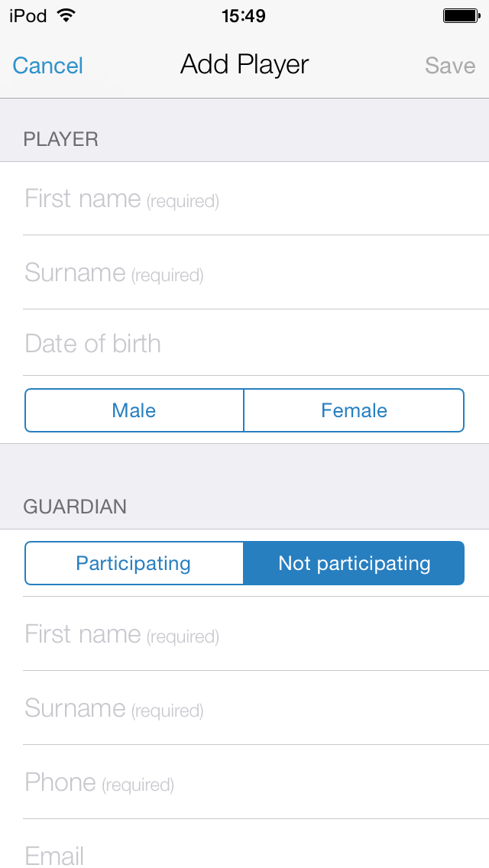Viewport: 489px width, 868px height.
Task: Tap the GUARDIAN section header
Action: click(75, 507)
